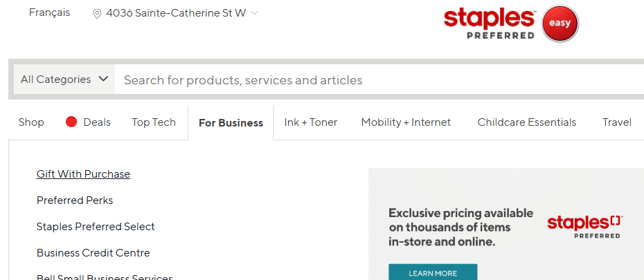The width and height of the screenshot is (644, 280).
Task: Open Staples Preferred Select link
Action: tap(96, 227)
